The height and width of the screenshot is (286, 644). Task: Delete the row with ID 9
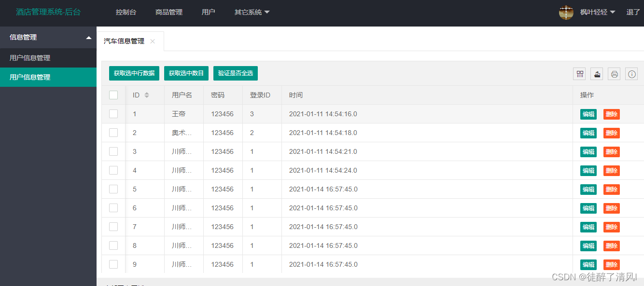point(612,265)
